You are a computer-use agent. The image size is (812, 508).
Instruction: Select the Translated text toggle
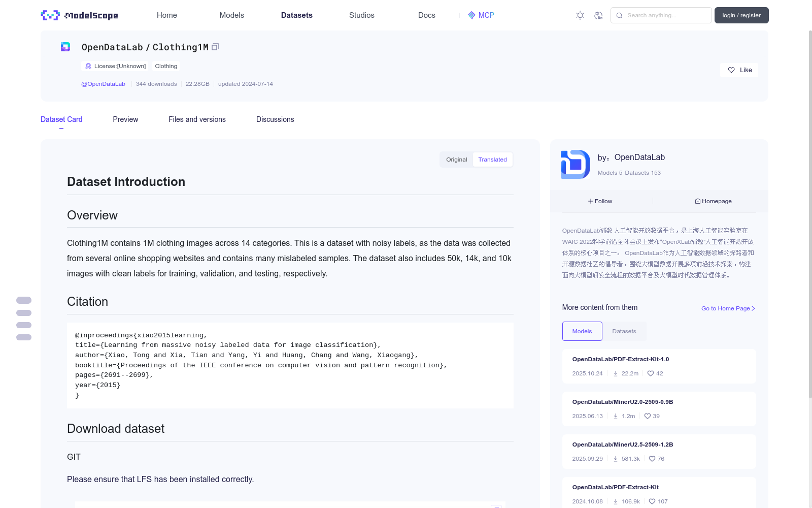click(492, 160)
